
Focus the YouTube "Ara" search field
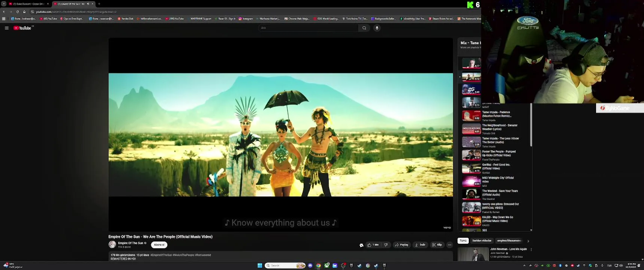(x=309, y=28)
